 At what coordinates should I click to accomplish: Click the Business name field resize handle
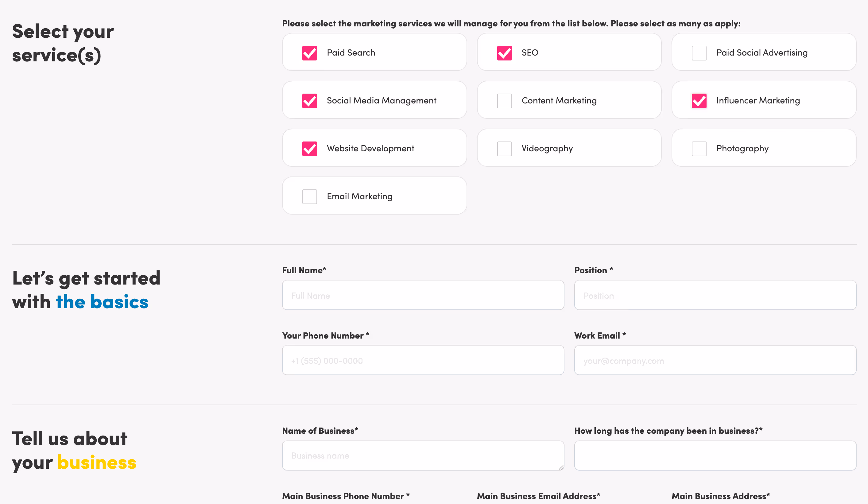tap(561, 468)
